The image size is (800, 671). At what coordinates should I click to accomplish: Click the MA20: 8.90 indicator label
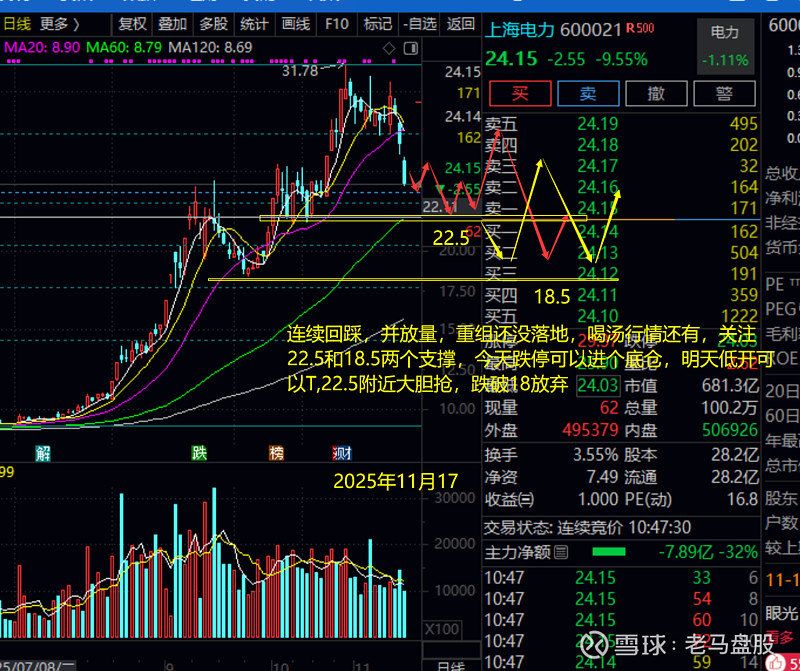click(x=42, y=47)
